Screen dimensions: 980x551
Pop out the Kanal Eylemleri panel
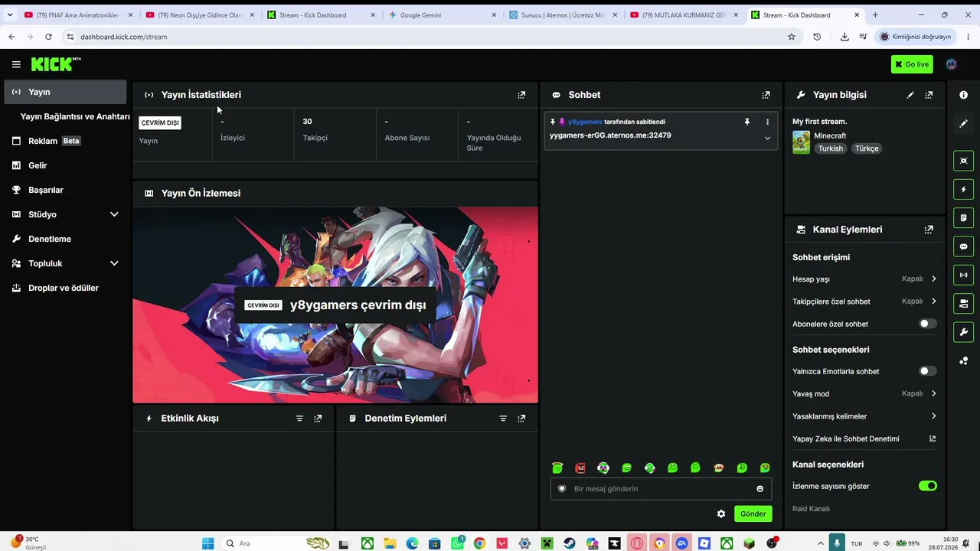pos(929,230)
